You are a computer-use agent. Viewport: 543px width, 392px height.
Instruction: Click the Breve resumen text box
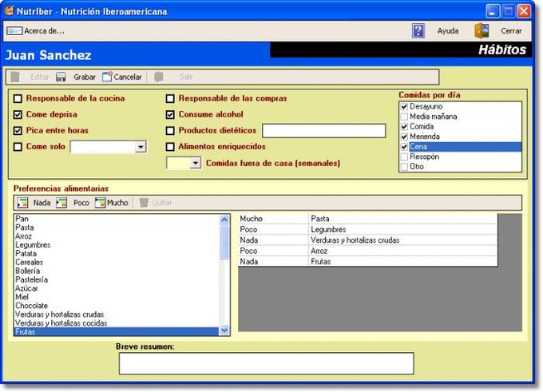click(266, 363)
